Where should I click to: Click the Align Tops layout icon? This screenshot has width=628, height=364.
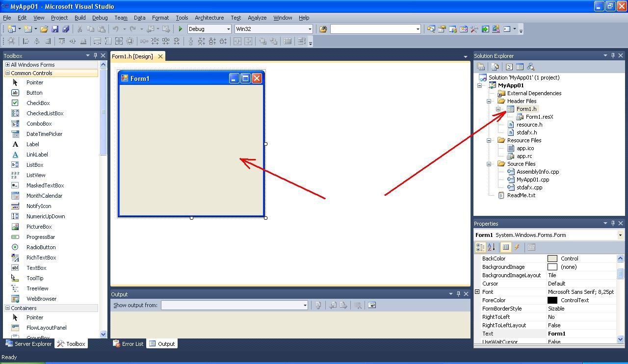coord(62,41)
